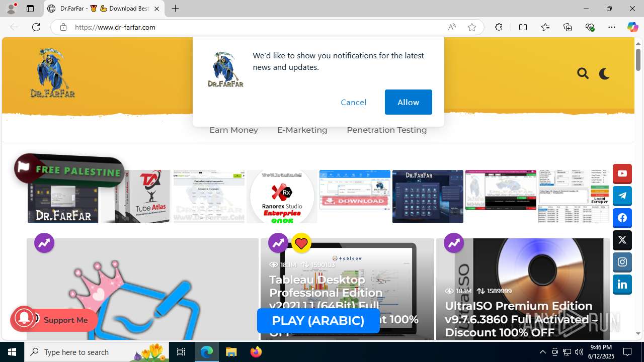The image size is (644, 362).
Task: Open Read aloud in the address bar
Action: click(x=452, y=27)
